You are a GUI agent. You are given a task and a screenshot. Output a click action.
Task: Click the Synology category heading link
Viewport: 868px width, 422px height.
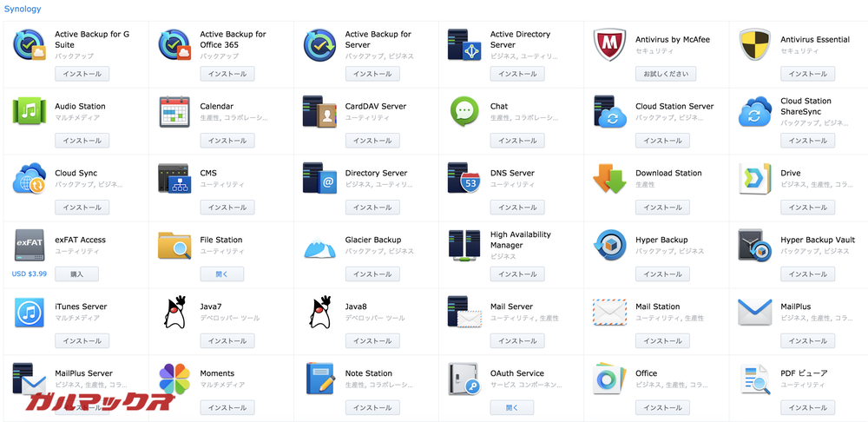pyautogui.click(x=23, y=9)
